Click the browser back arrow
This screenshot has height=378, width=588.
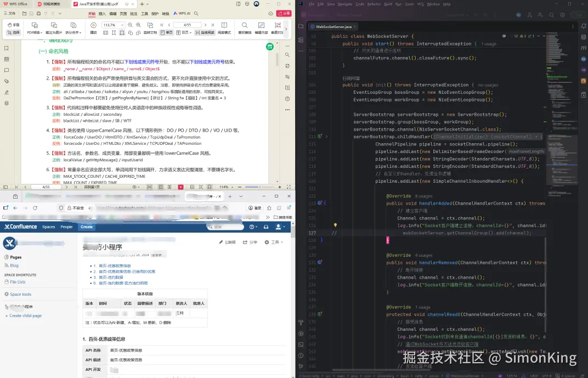[15, 208]
